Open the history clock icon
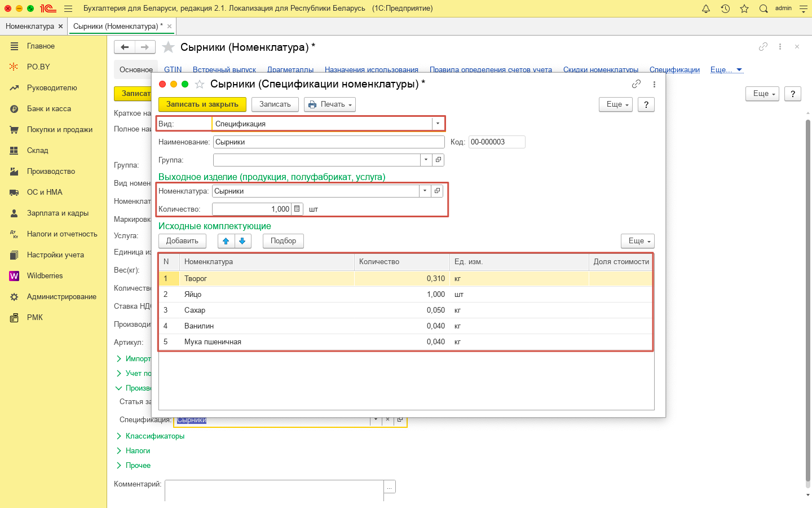Image resolution: width=812 pixels, height=508 pixels. [725, 8]
